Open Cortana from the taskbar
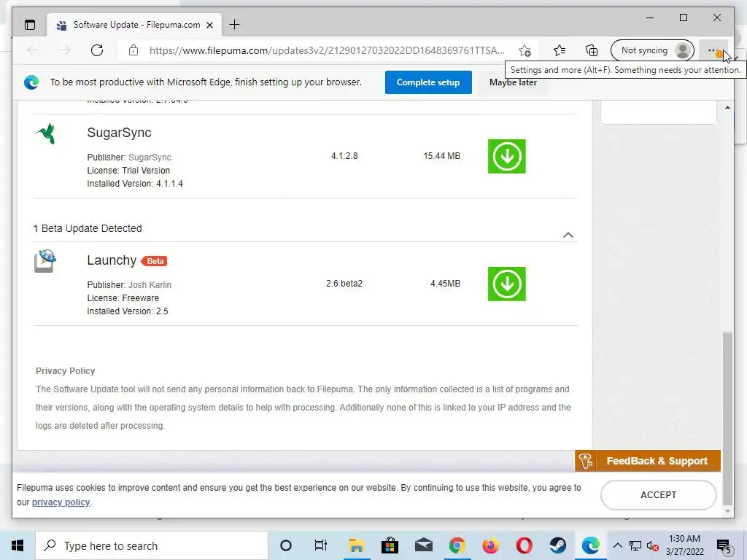The width and height of the screenshot is (747, 560). tap(286, 545)
